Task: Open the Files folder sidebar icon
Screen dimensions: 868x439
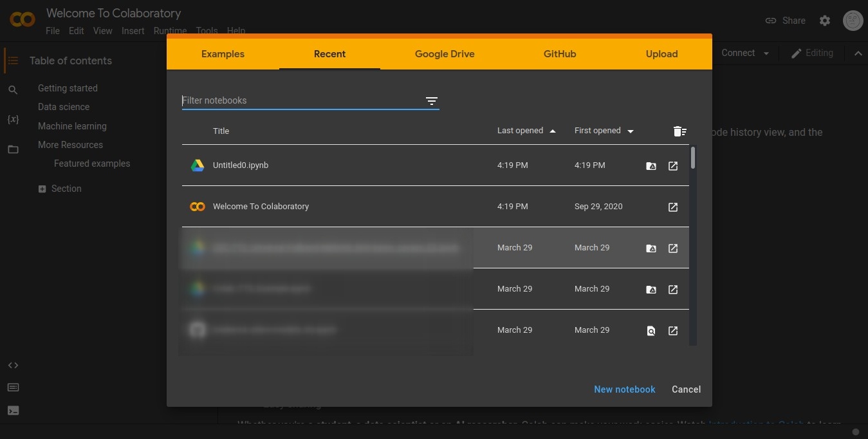Action: click(13, 149)
